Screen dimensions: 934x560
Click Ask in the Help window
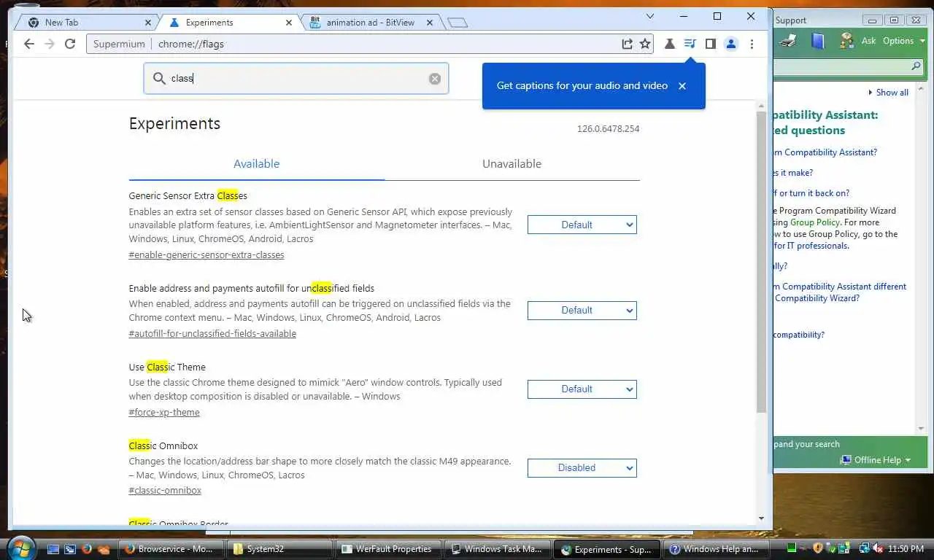pyautogui.click(x=868, y=41)
